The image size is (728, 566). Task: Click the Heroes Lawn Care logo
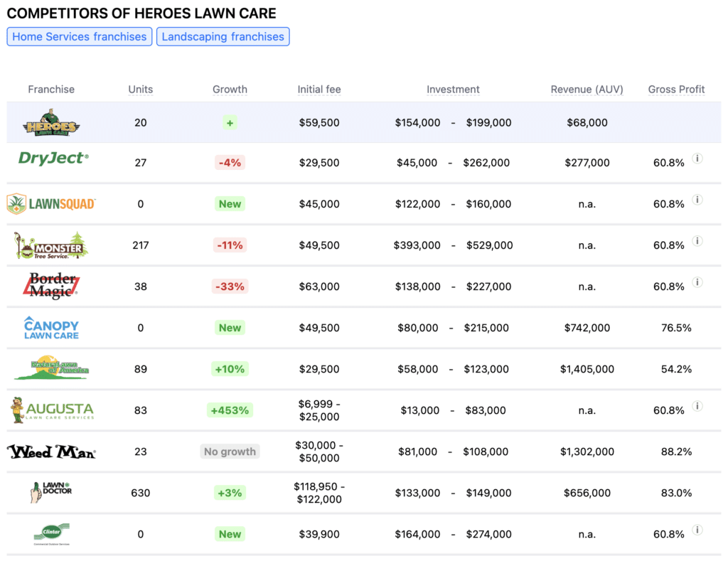(x=51, y=122)
